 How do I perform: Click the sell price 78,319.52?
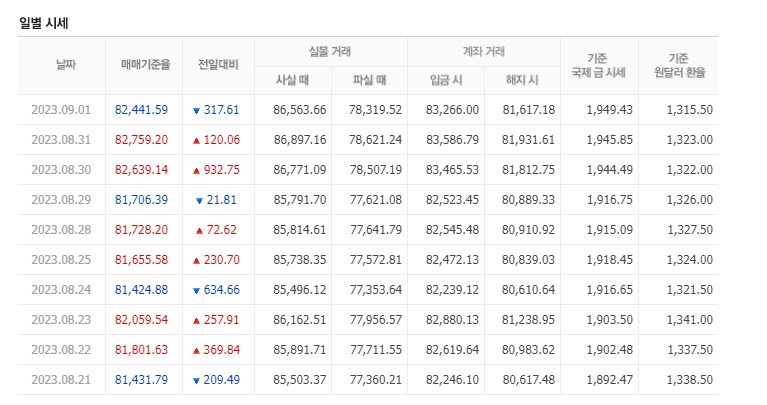coord(376,110)
